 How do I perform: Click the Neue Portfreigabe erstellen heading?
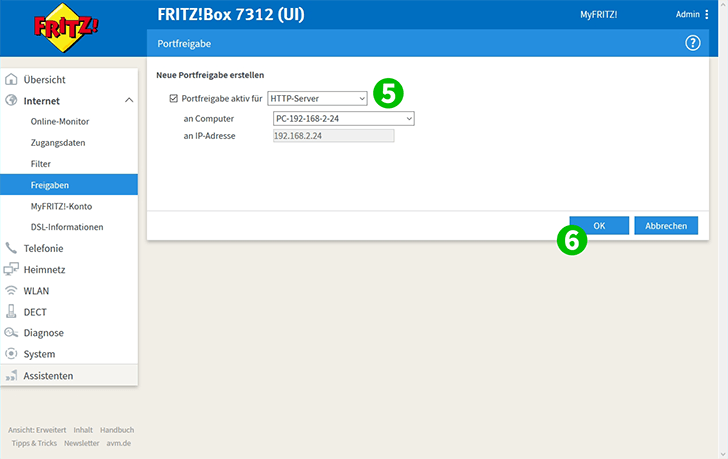[210, 75]
